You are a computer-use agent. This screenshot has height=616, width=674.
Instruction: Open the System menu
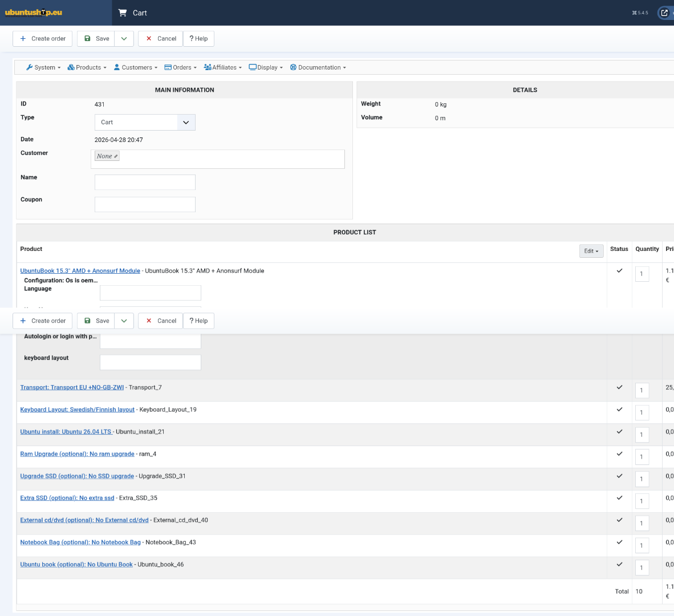43,67
